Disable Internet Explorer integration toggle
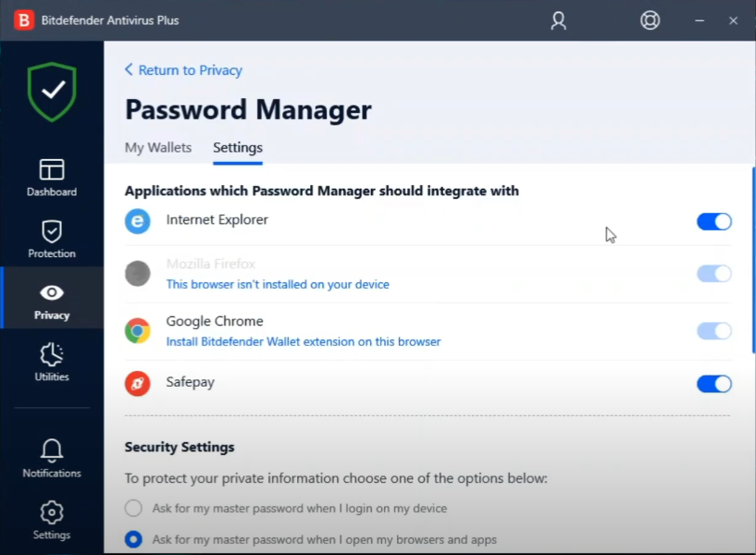Screen dimensions: 756x555 click(x=713, y=221)
